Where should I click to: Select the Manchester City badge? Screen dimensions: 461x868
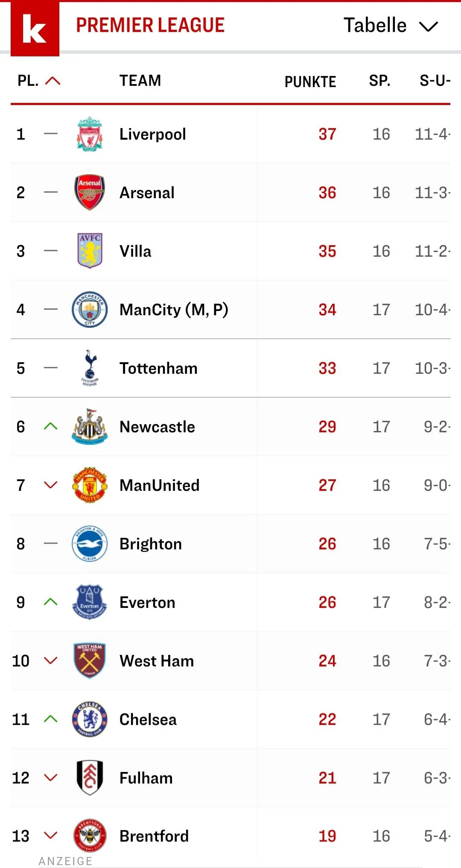pyautogui.click(x=90, y=309)
